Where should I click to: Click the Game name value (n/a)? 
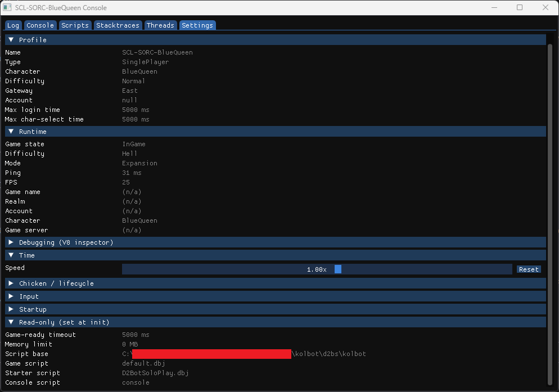tap(132, 192)
